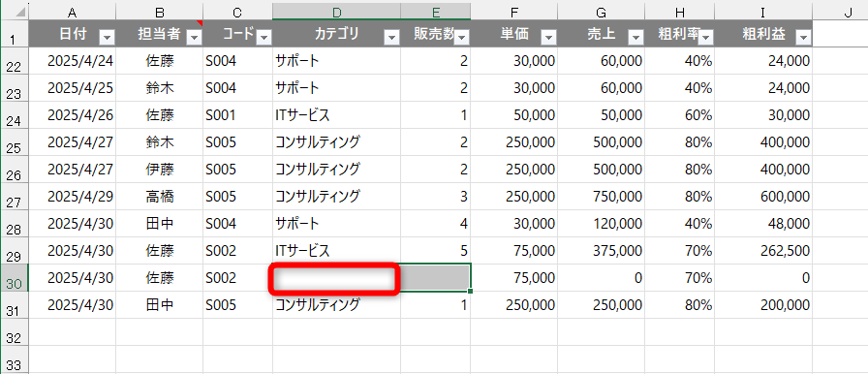Select column E header
Image resolution: width=868 pixels, height=374 pixels.
tap(436, 12)
